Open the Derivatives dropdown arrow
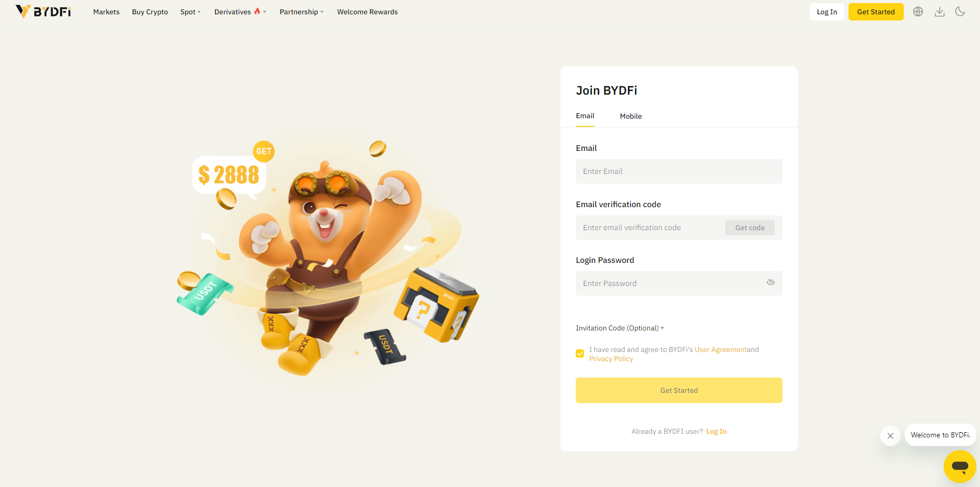980x487 pixels. pos(265,12)
